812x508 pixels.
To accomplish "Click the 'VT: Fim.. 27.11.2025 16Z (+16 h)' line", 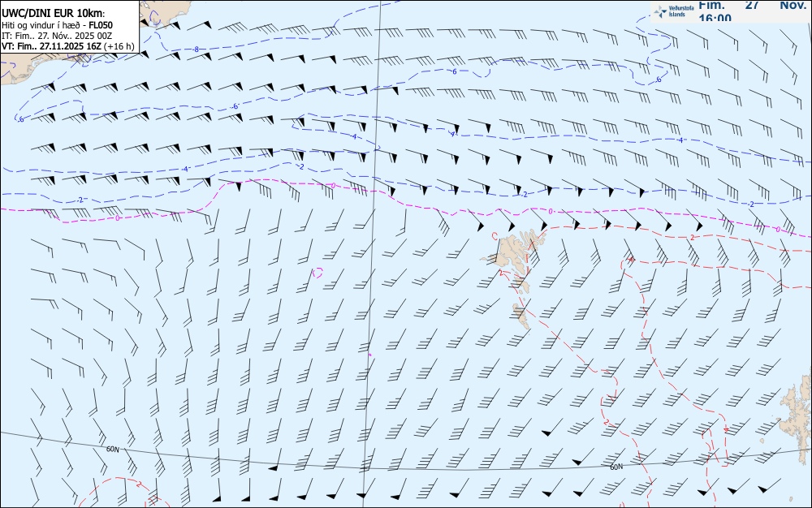I will point(67,46).
